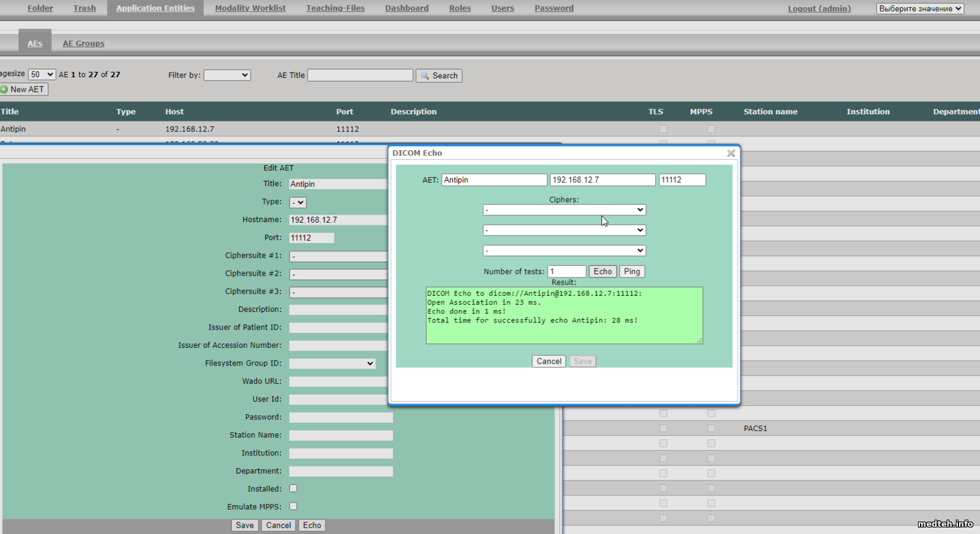Close the DICOM Echo dialog

731,153
